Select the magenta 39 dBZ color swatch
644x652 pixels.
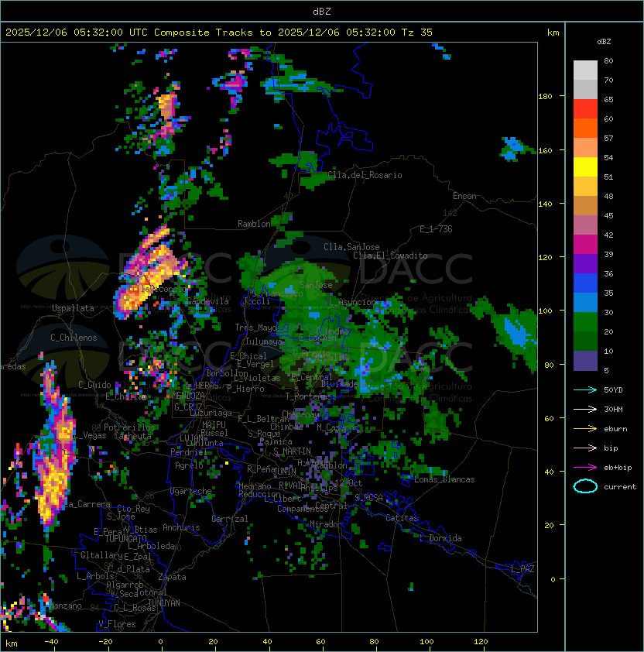tap(585, 245)
